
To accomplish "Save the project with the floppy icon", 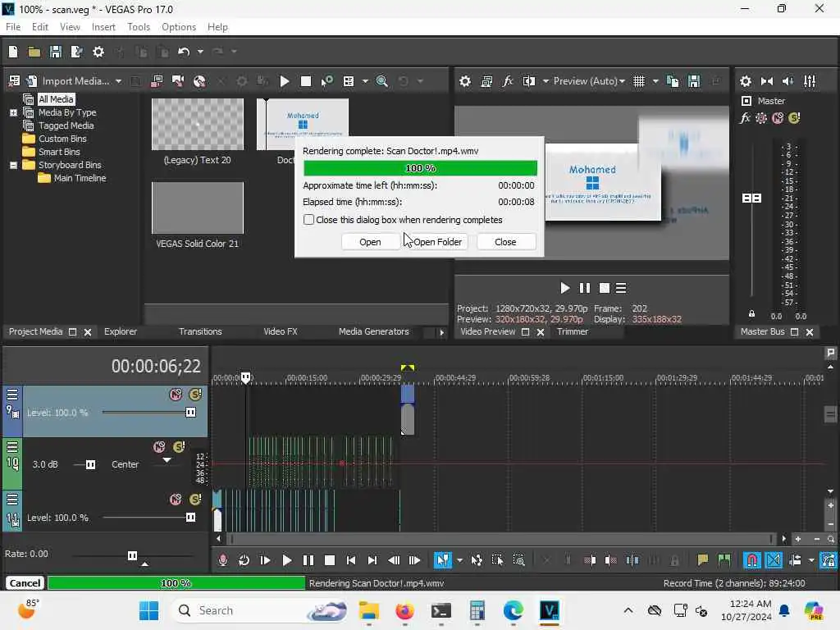I will [x=56, y=52].
